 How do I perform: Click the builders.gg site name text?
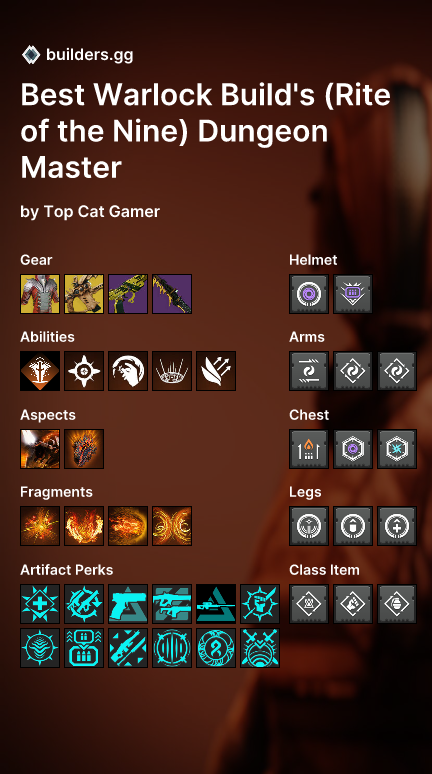(x=89, y=55)
